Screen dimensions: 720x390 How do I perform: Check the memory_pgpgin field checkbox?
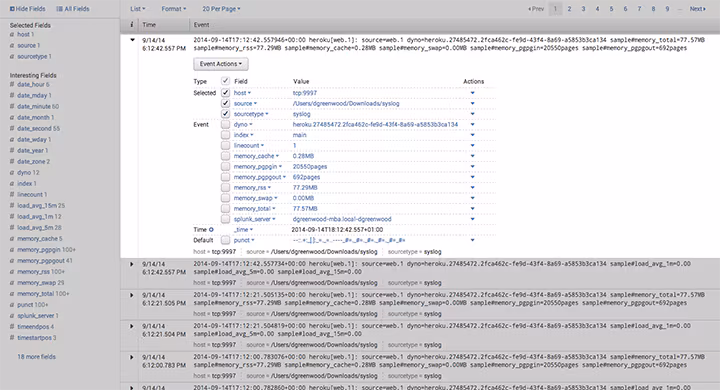225,166
